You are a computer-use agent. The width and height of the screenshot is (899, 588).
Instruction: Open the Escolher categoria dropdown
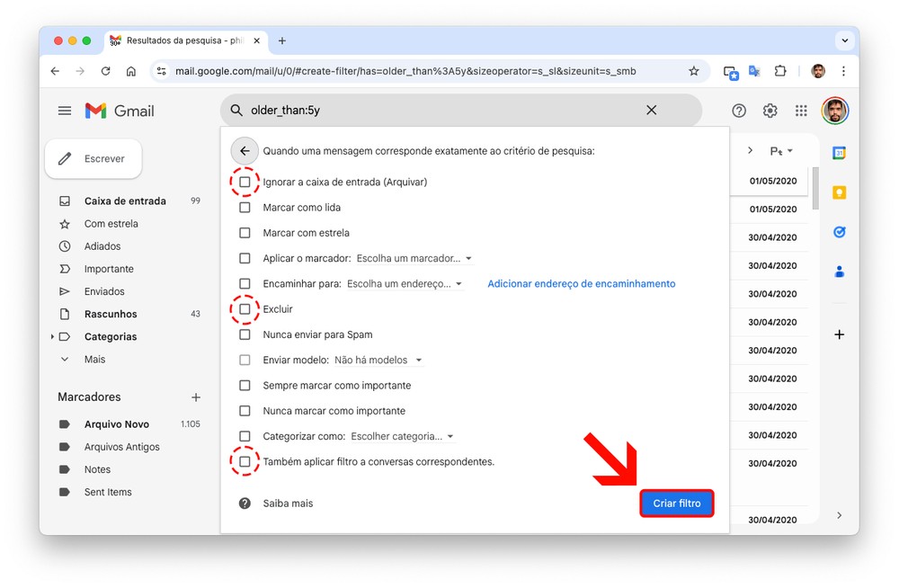click(403, 436)
